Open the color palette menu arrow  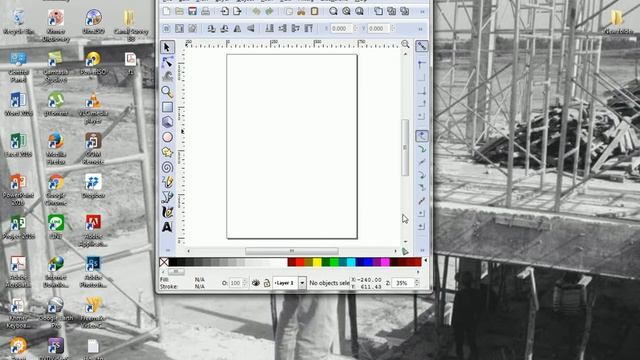coord(425,260)
